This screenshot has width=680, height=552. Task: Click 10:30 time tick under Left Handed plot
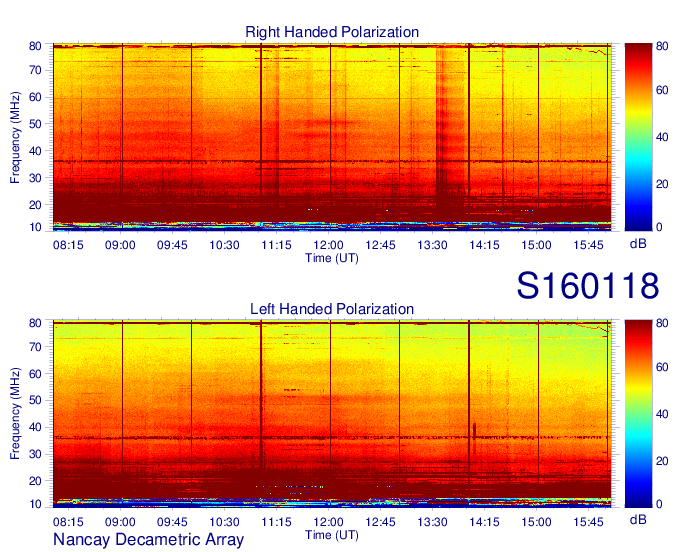[x=224, y=522]
